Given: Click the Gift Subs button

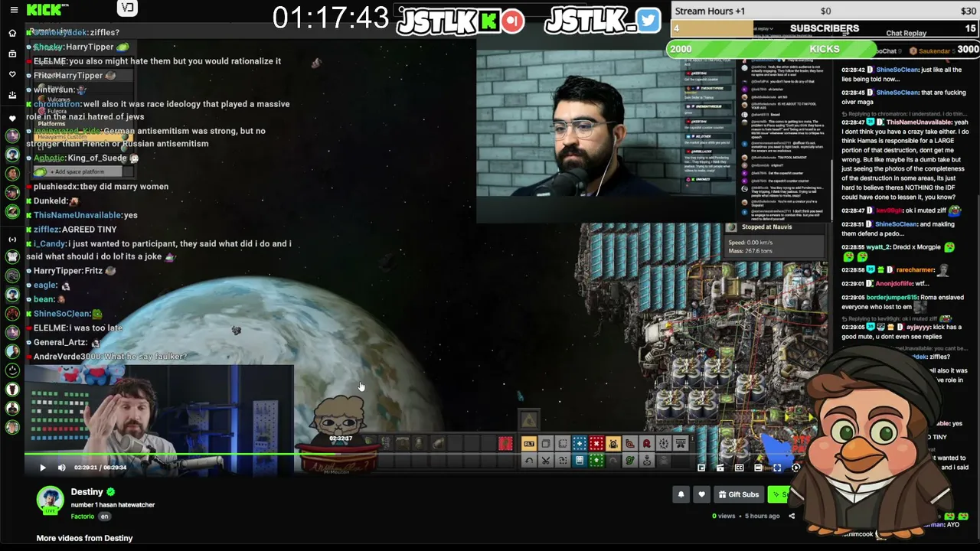Looking at the screenshot, I should (x=738, y=494).
